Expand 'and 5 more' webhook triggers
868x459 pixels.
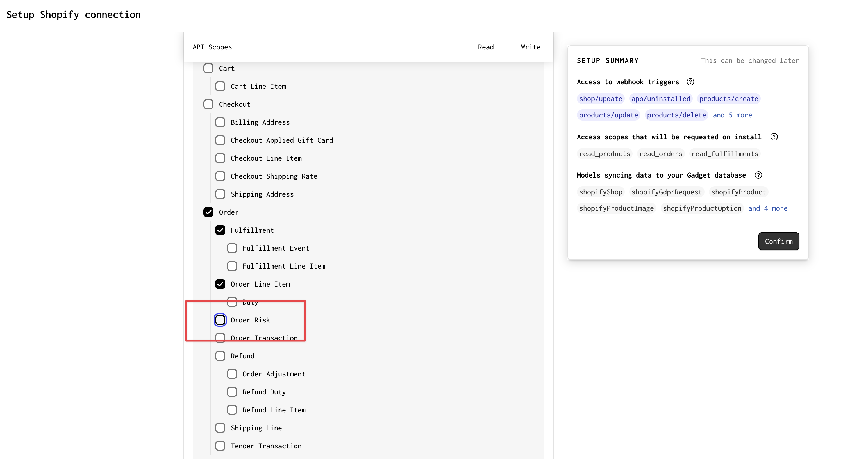732,115
